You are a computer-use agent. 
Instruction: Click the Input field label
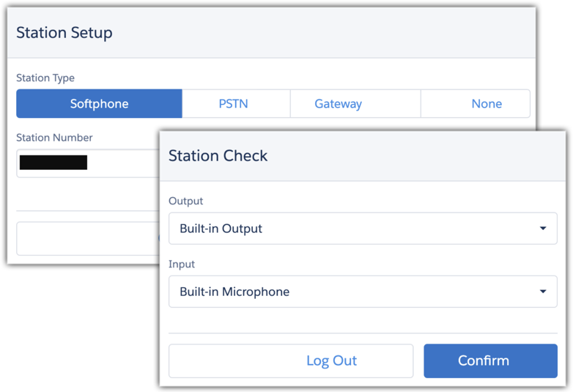click(x=182, y=264)
